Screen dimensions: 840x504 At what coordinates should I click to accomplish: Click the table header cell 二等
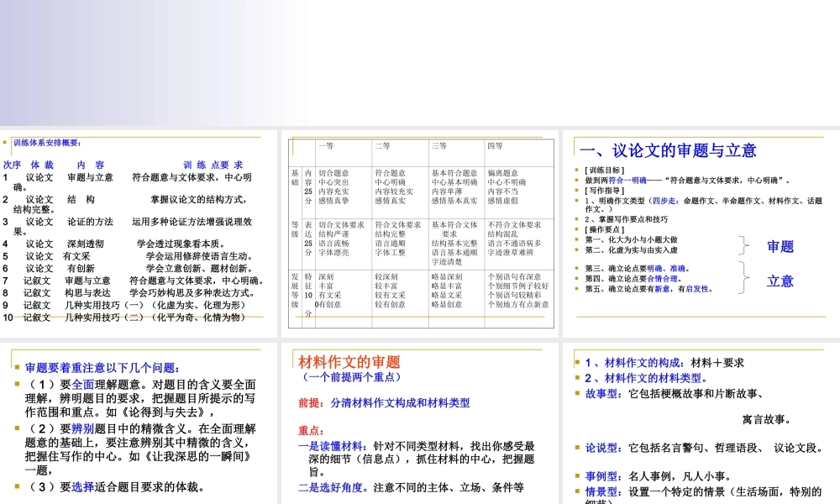(x=382, y=145)
